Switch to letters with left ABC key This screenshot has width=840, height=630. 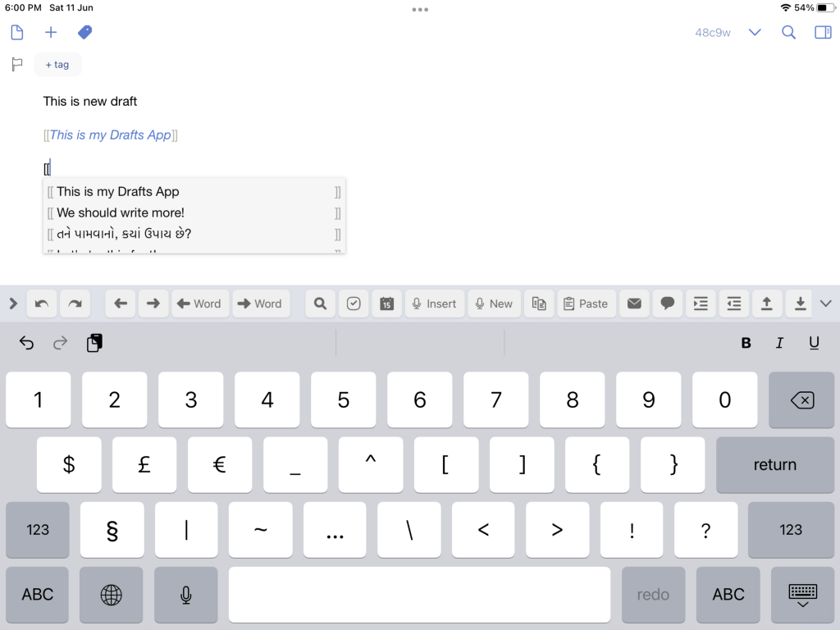click(x=38, y=595)
